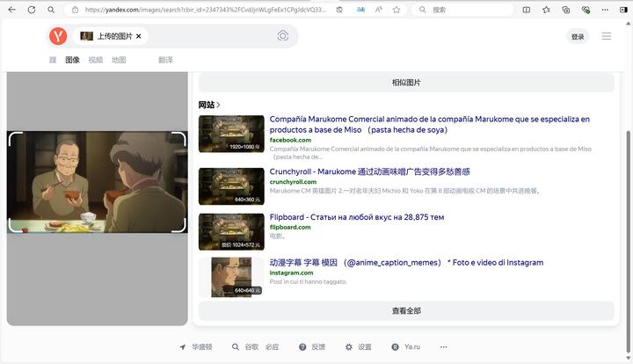The width and height of the screenshot is (633, 364).
Task: Click the location arrow icon near 华盛顿
Action: point(183,347)
